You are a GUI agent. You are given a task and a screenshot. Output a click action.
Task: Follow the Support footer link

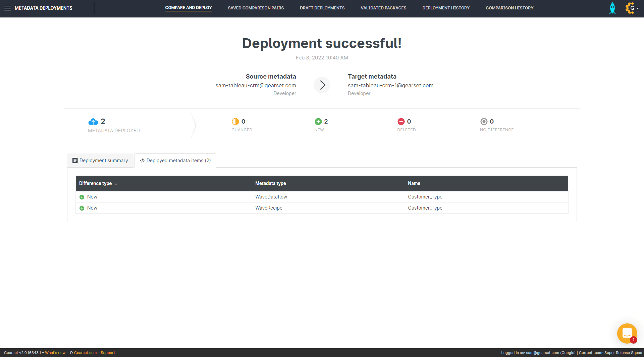click(108, 353)
